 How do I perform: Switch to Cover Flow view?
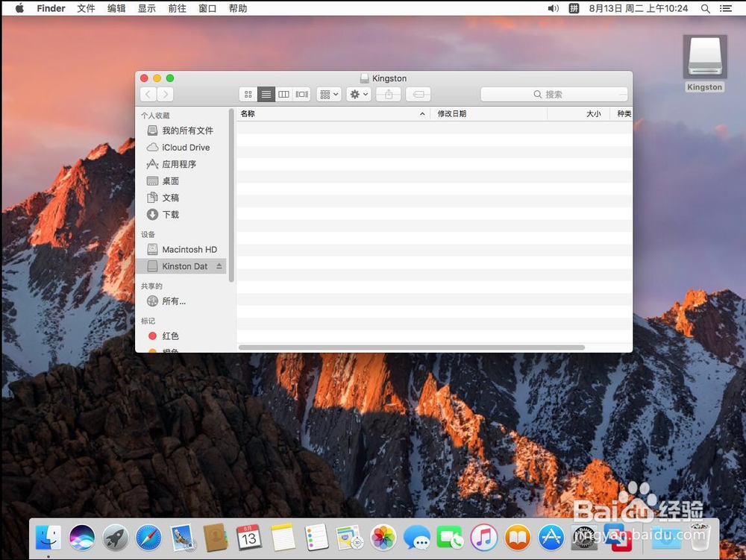pyautogui.click(x=301, y=94)
